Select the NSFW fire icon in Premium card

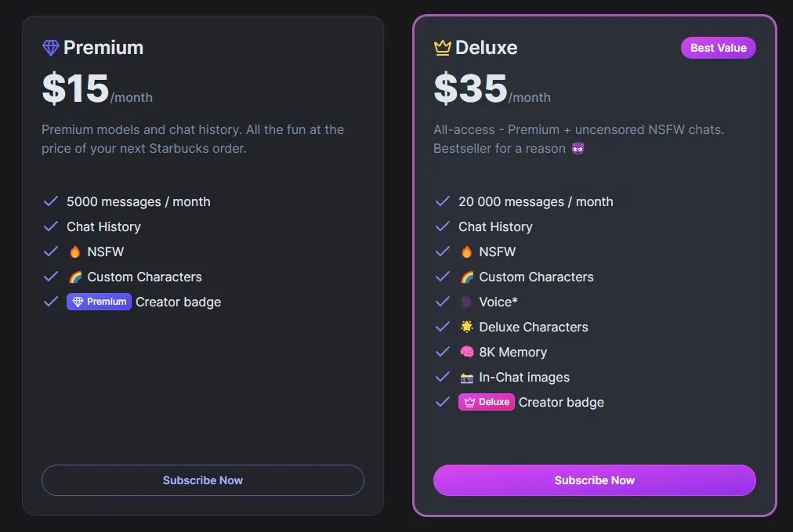[x=78, y=252]
